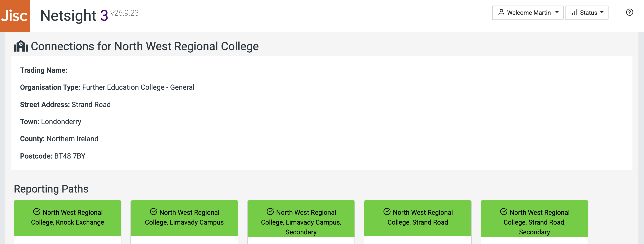Click the college building icon beside Connections heading
The height and width of the screenshot is (244, 644).
[21, 46]
